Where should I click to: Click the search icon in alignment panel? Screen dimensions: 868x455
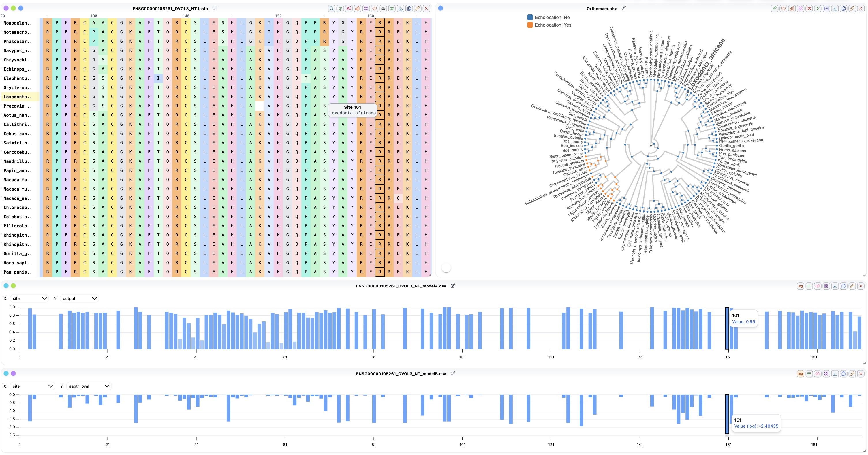pyautogui.click(x=332, y=9)
